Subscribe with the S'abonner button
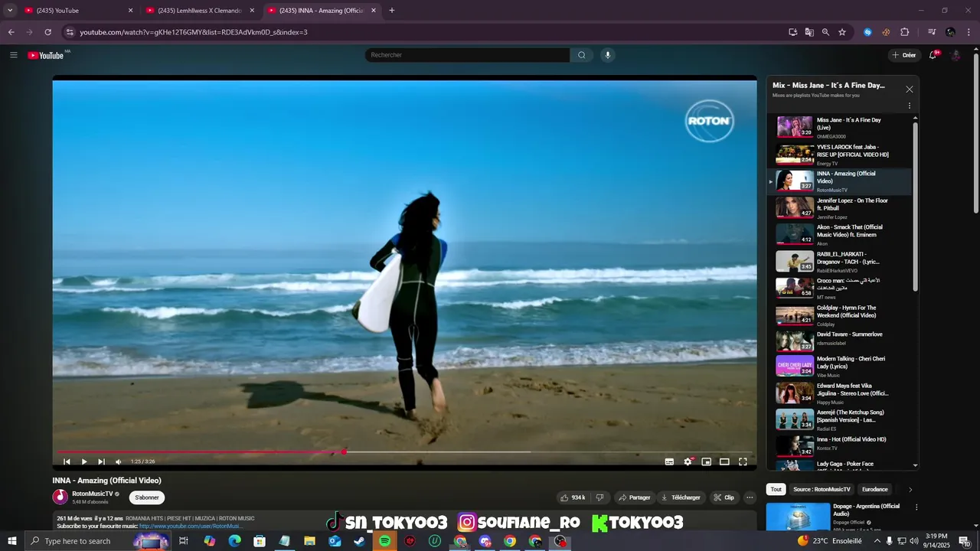 [147, 497]
